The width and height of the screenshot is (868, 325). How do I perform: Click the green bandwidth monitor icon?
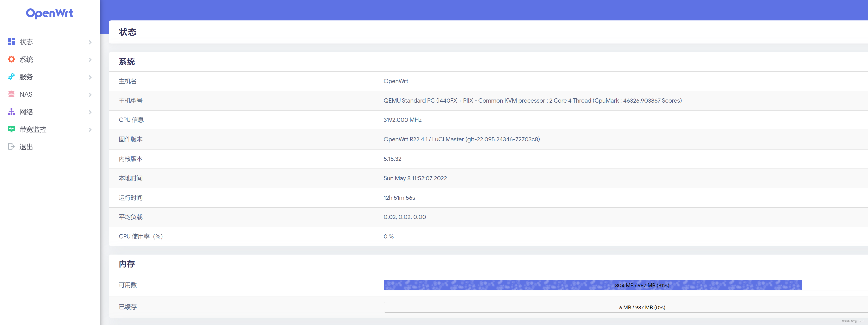[12, 129]
